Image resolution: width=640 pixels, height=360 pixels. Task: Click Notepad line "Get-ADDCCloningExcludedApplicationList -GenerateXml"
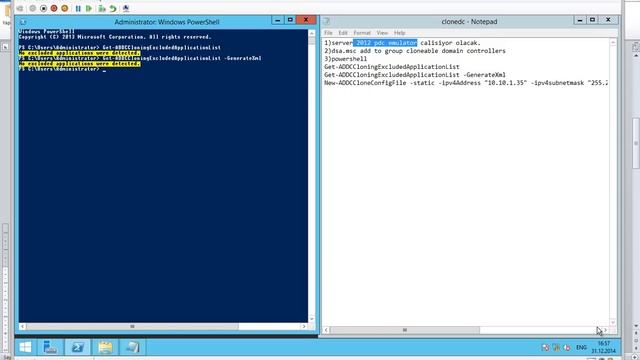[415, 75]
